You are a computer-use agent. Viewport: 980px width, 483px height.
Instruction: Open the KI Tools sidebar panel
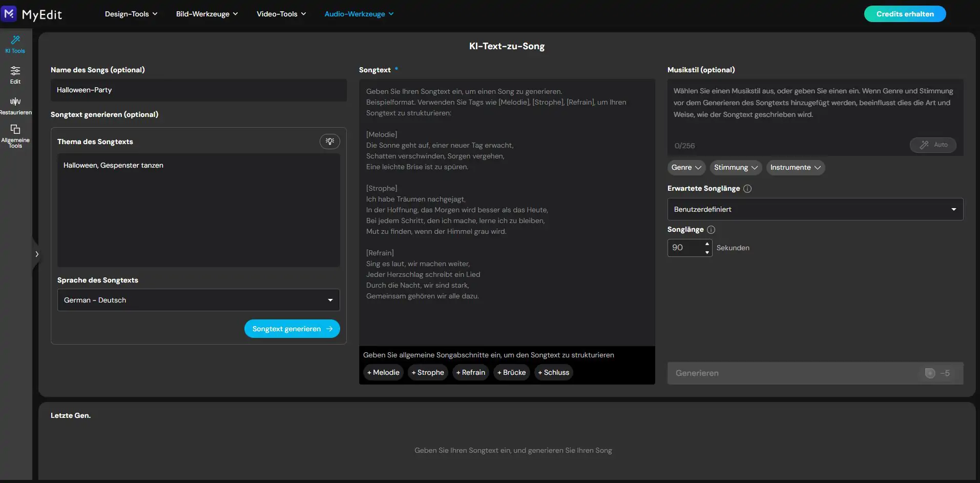[x=15, y=44]
